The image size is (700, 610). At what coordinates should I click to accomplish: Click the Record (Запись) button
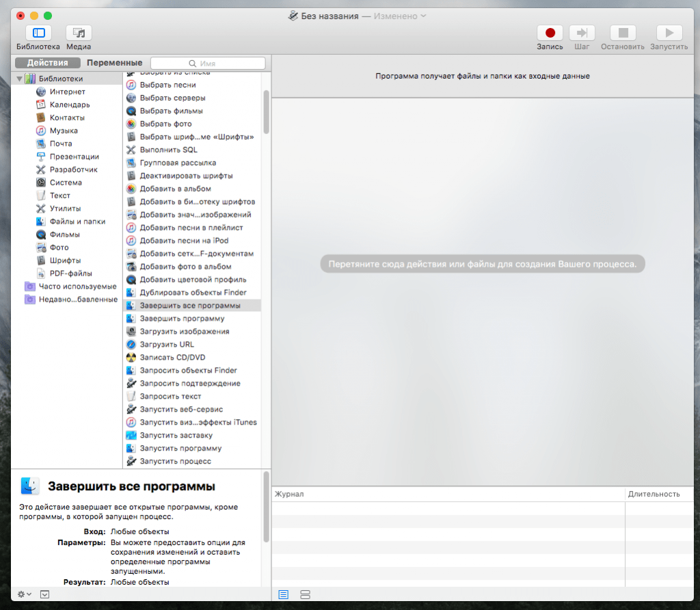point(550,33)
